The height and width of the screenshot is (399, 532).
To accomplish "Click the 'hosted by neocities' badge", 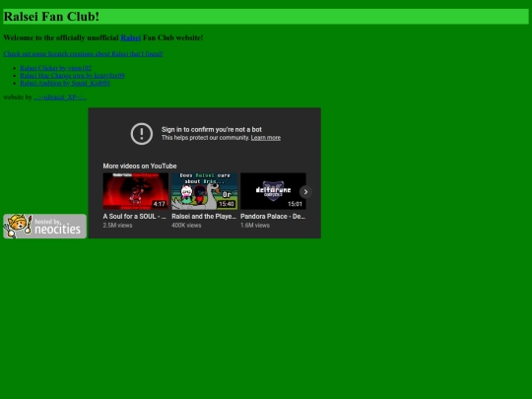I will 44,226.
